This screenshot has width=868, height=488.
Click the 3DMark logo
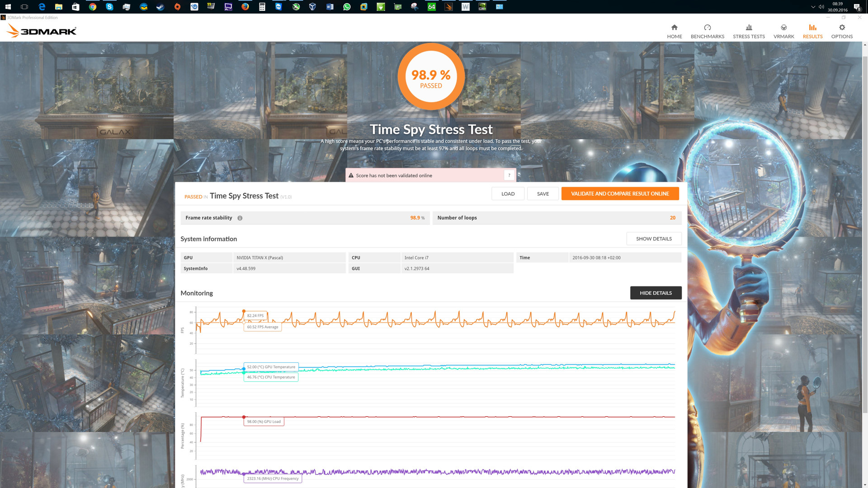coord(42,31)
